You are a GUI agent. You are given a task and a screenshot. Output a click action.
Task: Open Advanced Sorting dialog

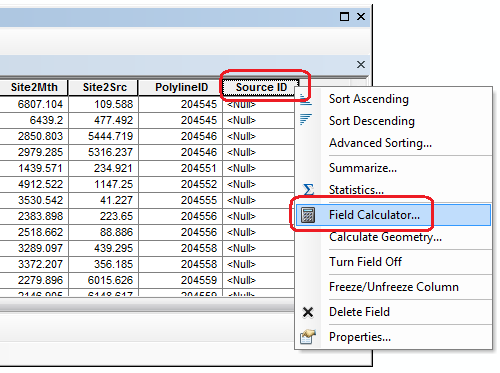click(x=380, y=143)
